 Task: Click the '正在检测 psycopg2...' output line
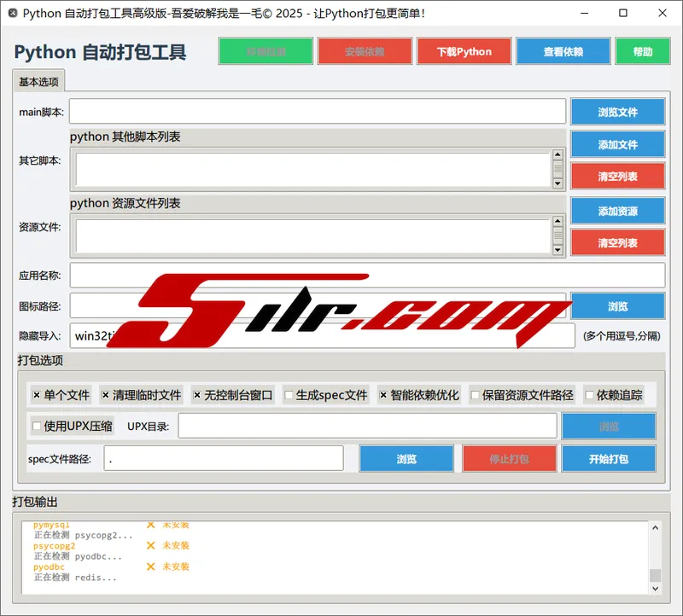tap(83, 535)
